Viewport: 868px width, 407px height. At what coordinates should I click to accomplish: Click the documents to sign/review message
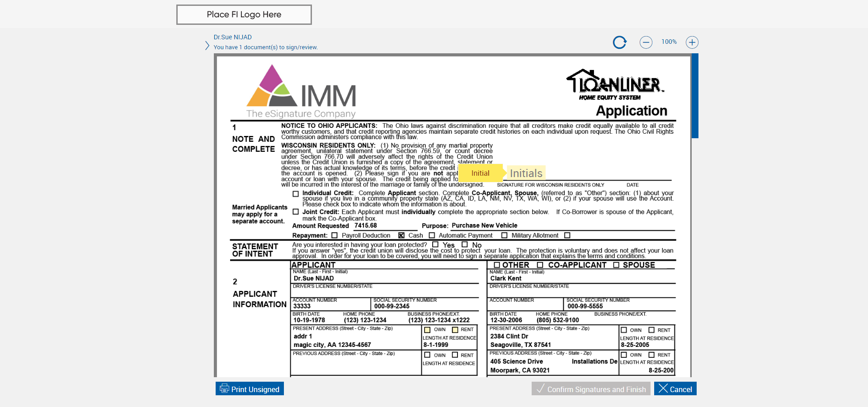266,47
